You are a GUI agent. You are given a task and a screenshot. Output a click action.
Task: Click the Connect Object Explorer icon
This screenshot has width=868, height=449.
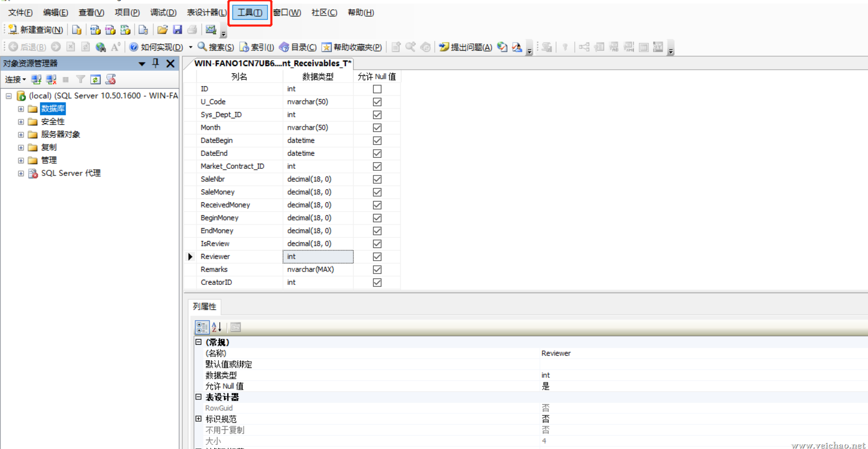point(36,79)
